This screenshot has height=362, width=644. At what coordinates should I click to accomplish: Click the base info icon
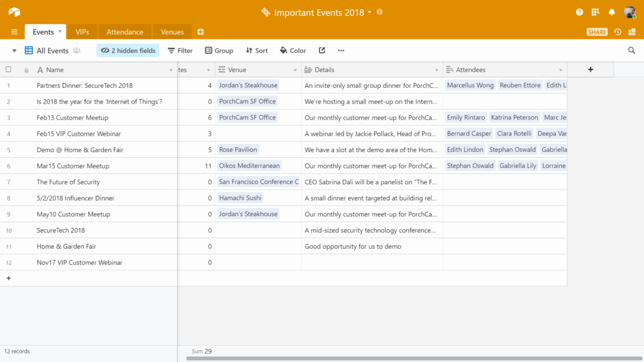tap(379, 12)
